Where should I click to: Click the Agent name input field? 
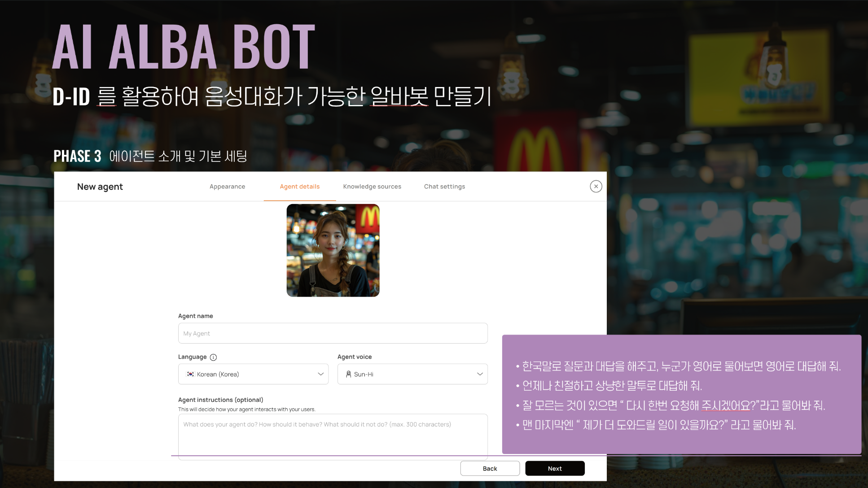pyautogui.click(x=333, y=333)
